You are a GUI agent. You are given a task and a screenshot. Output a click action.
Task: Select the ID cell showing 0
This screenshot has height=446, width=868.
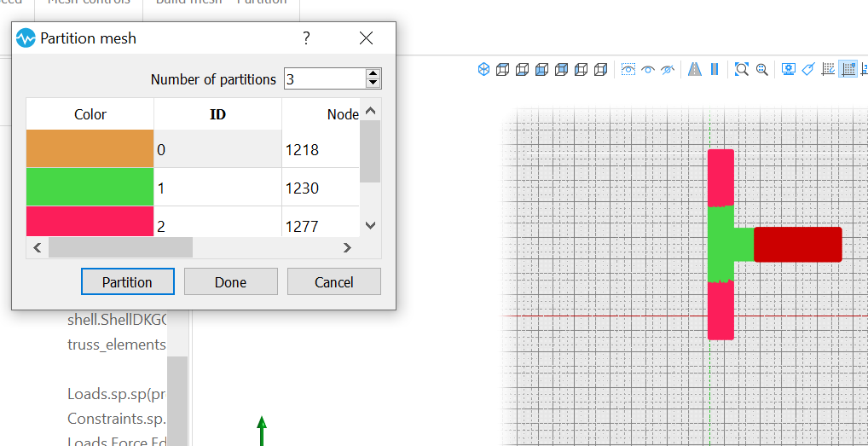217,149
